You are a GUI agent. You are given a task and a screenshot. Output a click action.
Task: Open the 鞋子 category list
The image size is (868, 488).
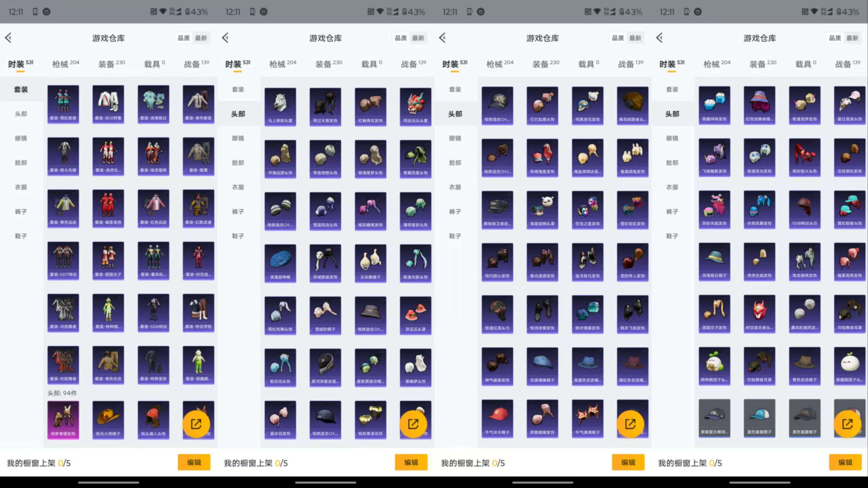click(x=21, y=235)
